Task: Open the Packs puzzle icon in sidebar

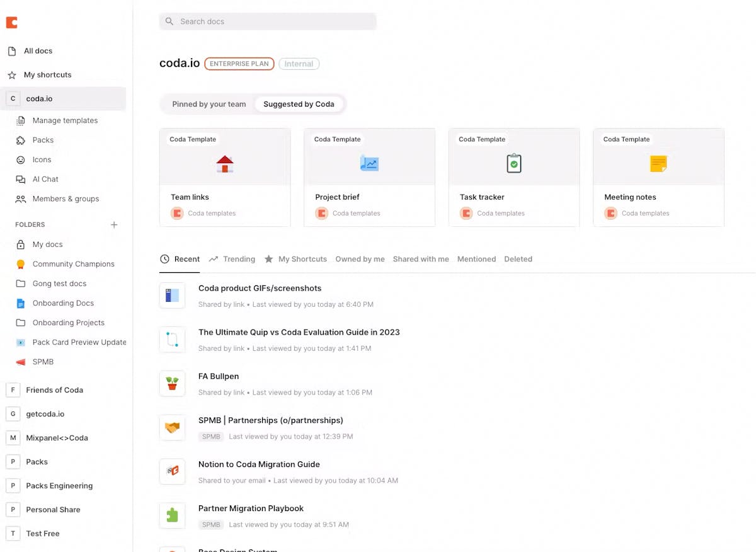Action: point(21,140)
